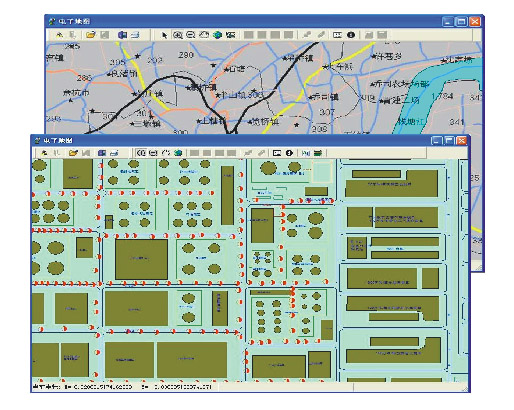Click the coordinate readout in the status bar

122,387
